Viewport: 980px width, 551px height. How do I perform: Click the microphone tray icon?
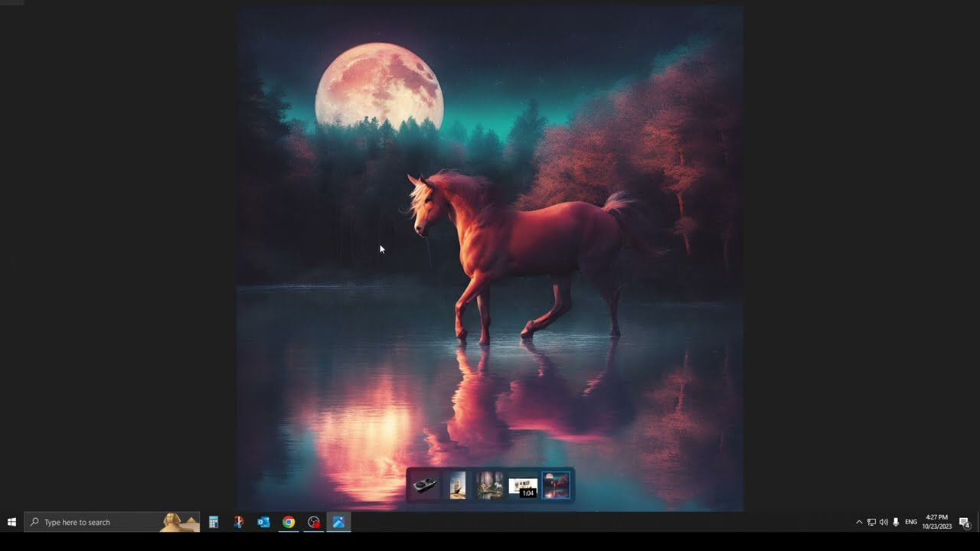(x=896, y=522)
